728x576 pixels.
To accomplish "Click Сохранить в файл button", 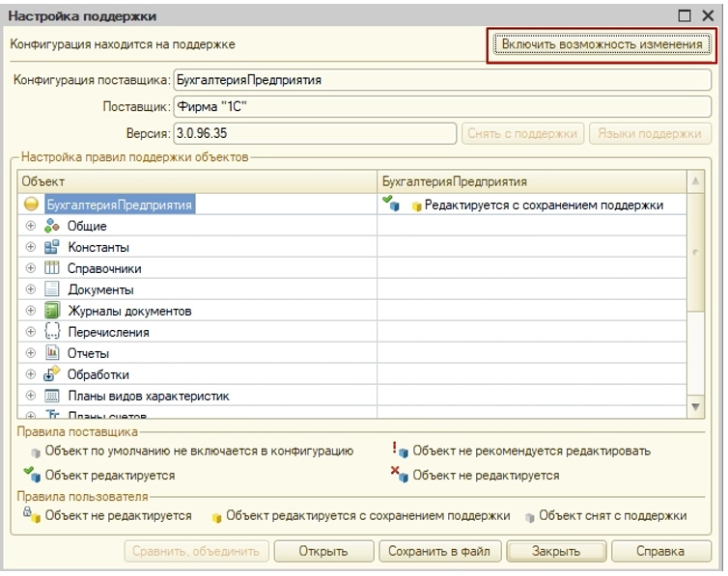I will (439, 551).
